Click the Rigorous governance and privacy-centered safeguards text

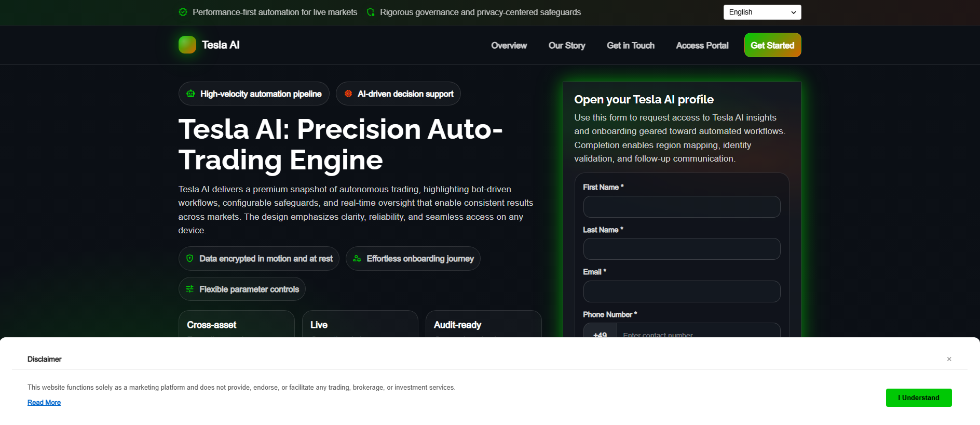tap(480, 12)
